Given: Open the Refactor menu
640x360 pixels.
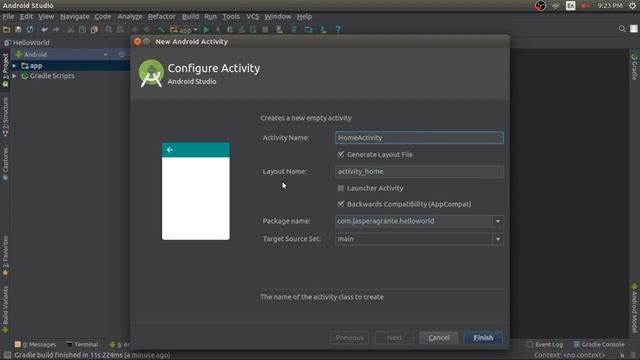Looking at the screenshot, I should (162, 17).
